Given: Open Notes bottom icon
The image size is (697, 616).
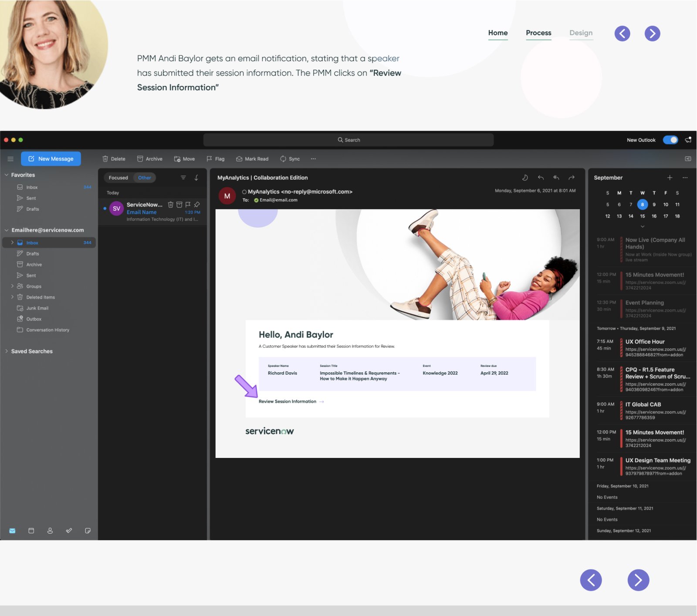Looking at the screenshot, I should click(x=88, y=531).
